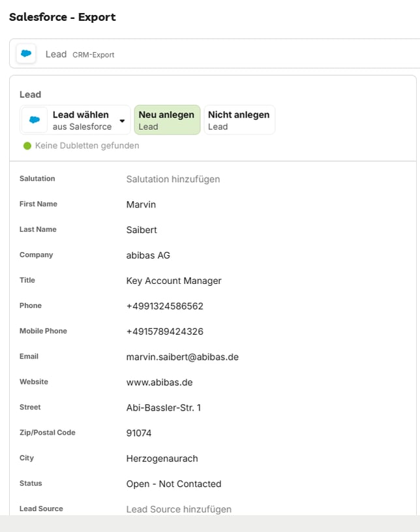Click the Keine Dubletten gefunden text
This screenshot has width=420, height=532.
(87, 146)
